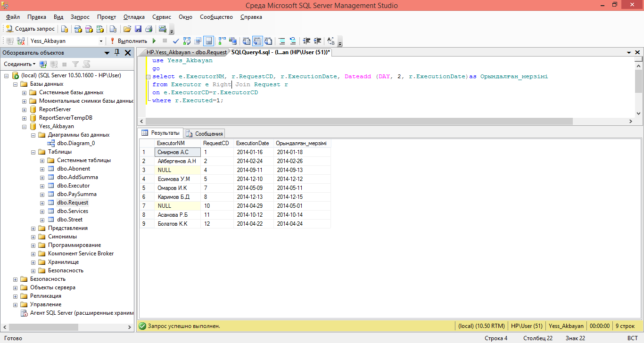The height and width of the screenshot is (343, 644).
Task: Click the ExecutionDate column header
Action: click(253, 143)
